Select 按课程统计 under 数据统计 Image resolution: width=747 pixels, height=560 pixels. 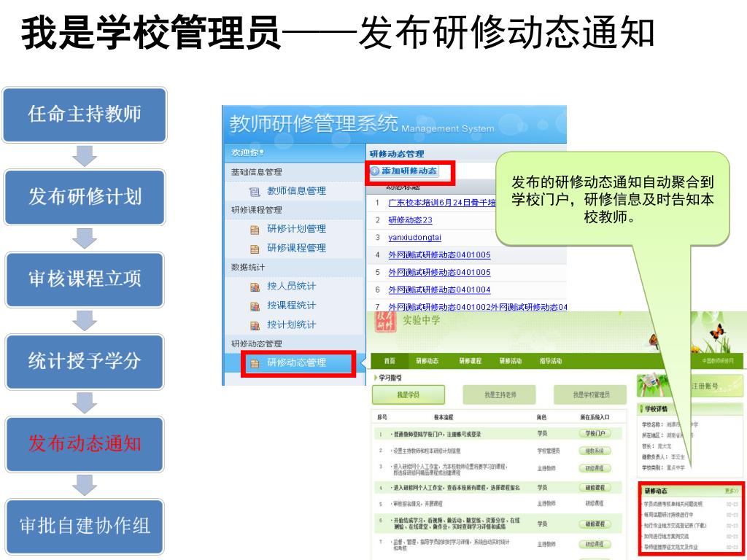tap(291, 306)
